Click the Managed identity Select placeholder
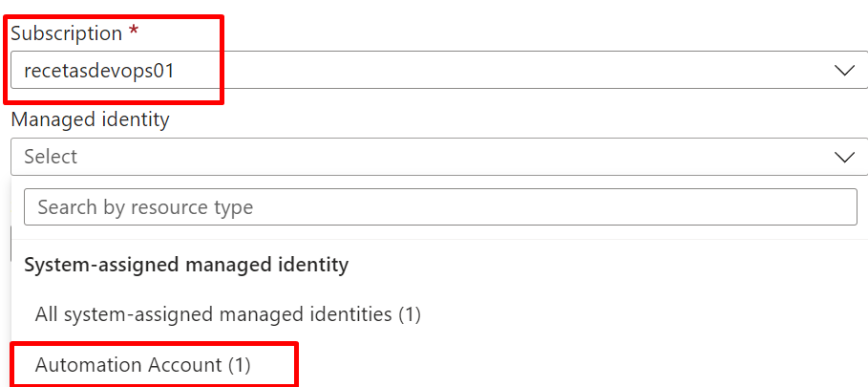Image resolution: width=868 pixels, height=387 pixels. point(51,157)
